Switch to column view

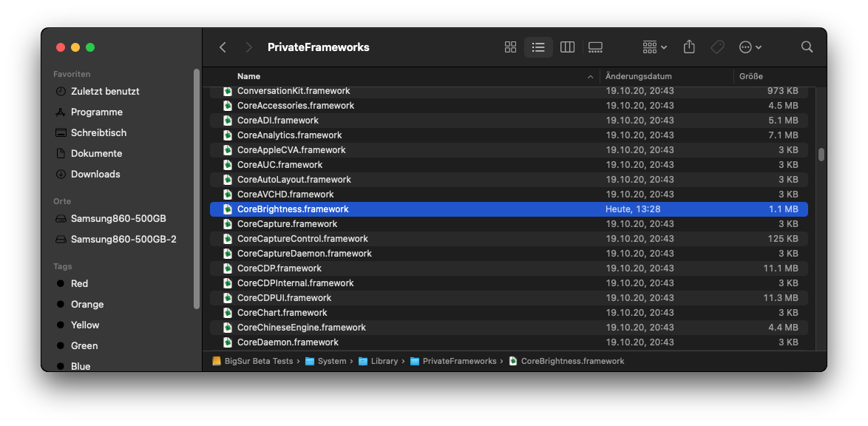(567, 47)
